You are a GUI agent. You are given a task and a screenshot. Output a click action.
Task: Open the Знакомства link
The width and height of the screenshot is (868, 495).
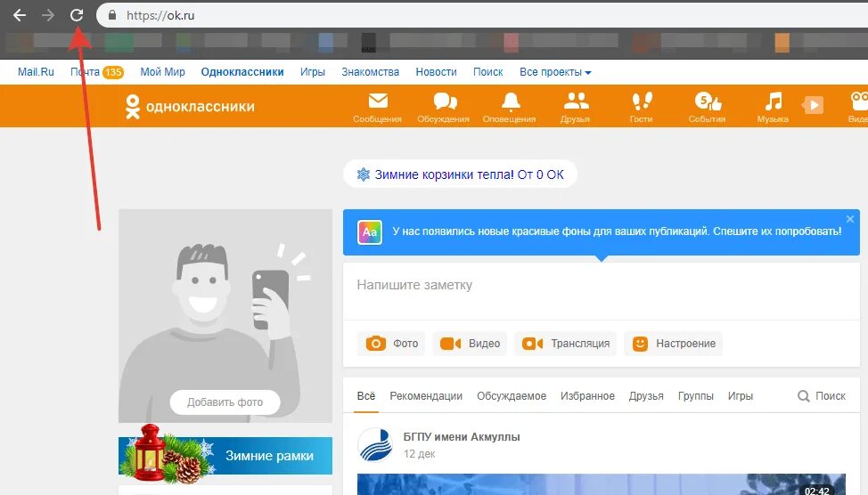pos(371,72)
